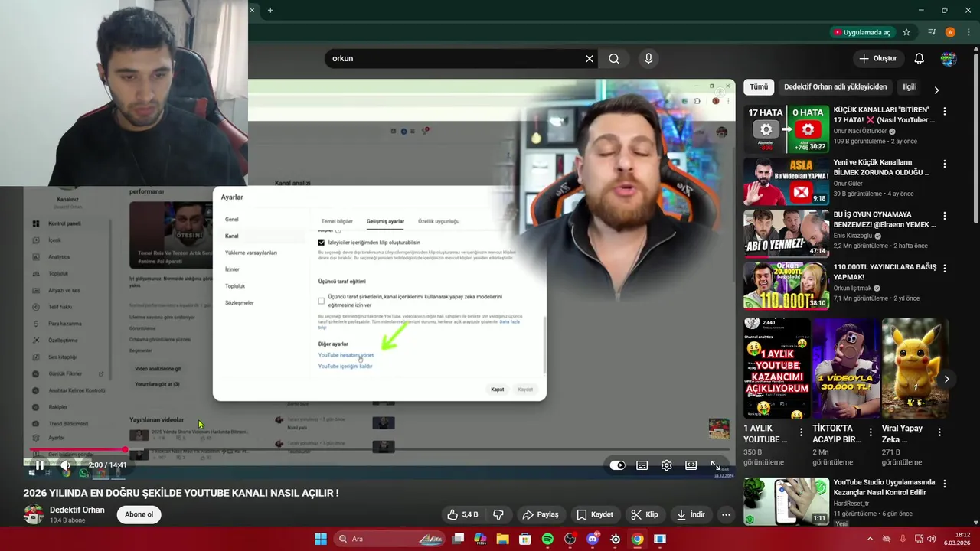This screenshot has width=980, height=551.
Task: Save video with 'Kaydet' button
Action: coord(595,514)
